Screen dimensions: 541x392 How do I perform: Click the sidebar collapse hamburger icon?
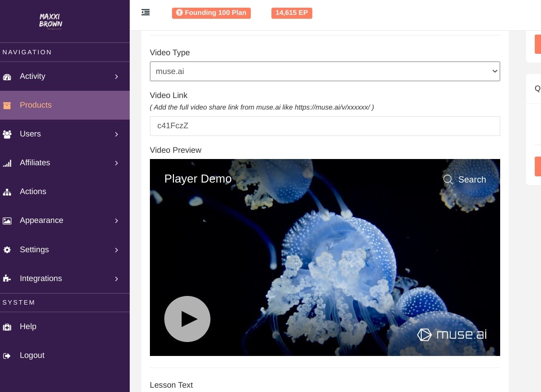(146, 12)
